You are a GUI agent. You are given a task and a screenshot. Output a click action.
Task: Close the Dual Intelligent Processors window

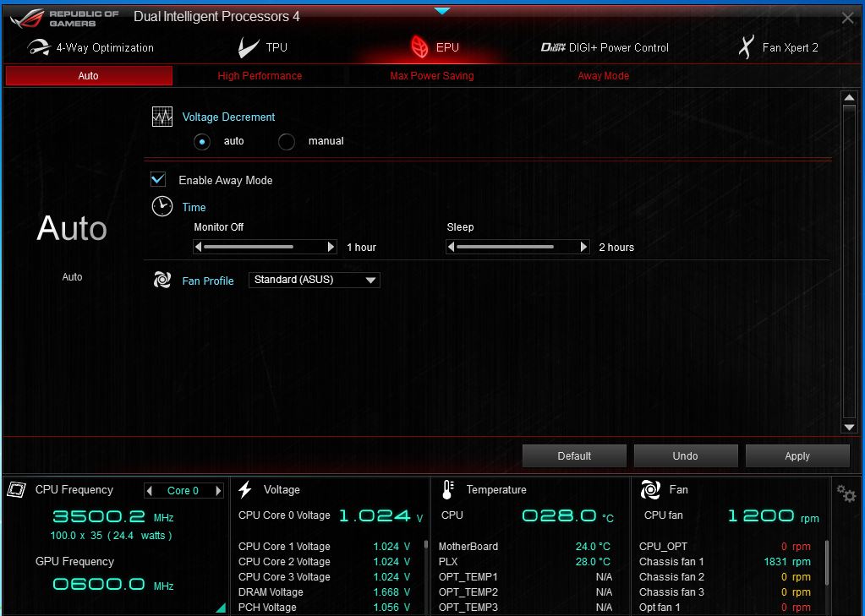click(848, 19)
